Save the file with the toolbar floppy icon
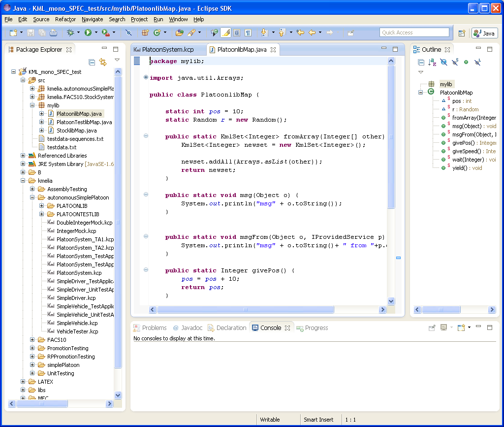The height and width of the screenshot is (427, 504). coord(31,33)
